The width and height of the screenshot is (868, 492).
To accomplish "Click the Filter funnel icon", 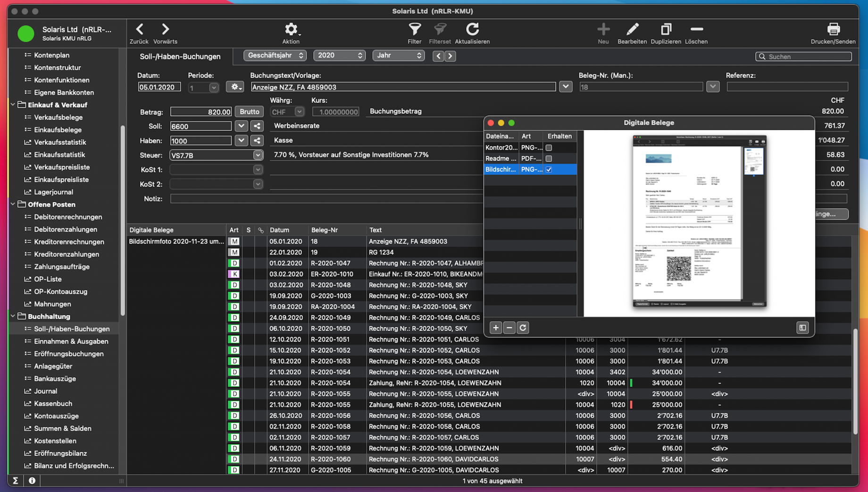I will coord(414,30).
